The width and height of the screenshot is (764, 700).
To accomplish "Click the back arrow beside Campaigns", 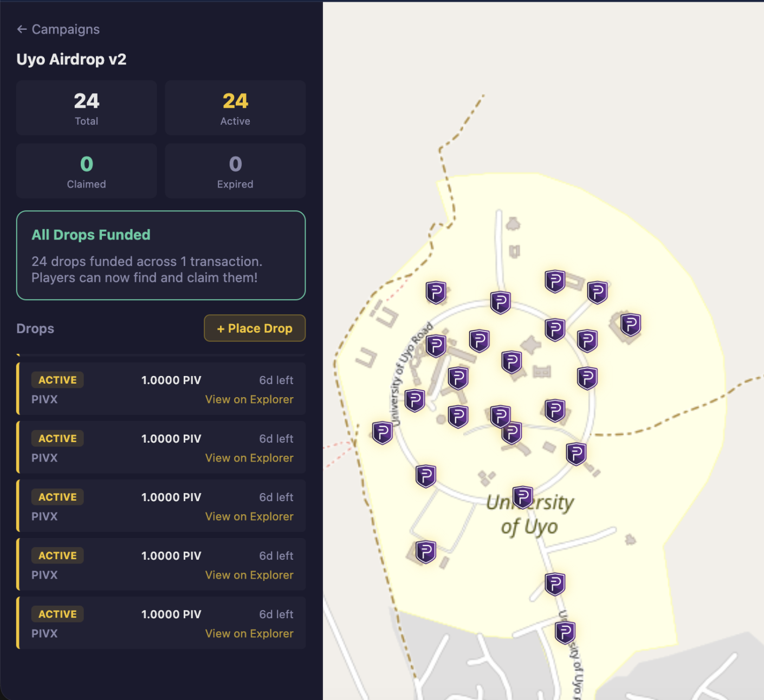I will pos(22,29).
